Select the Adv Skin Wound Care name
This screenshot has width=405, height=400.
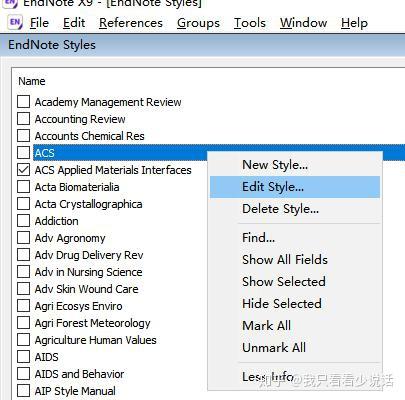click(86, 289)
